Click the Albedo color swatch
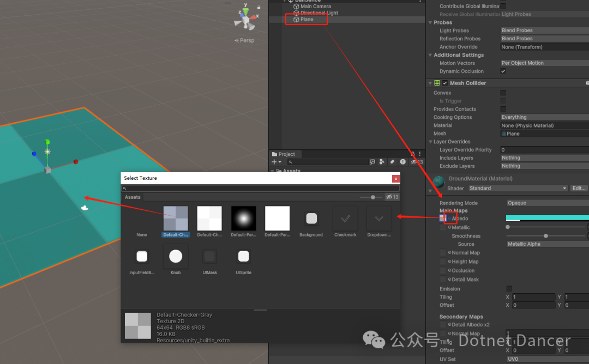This screenshot has height=364, width=589. [548, 218]
